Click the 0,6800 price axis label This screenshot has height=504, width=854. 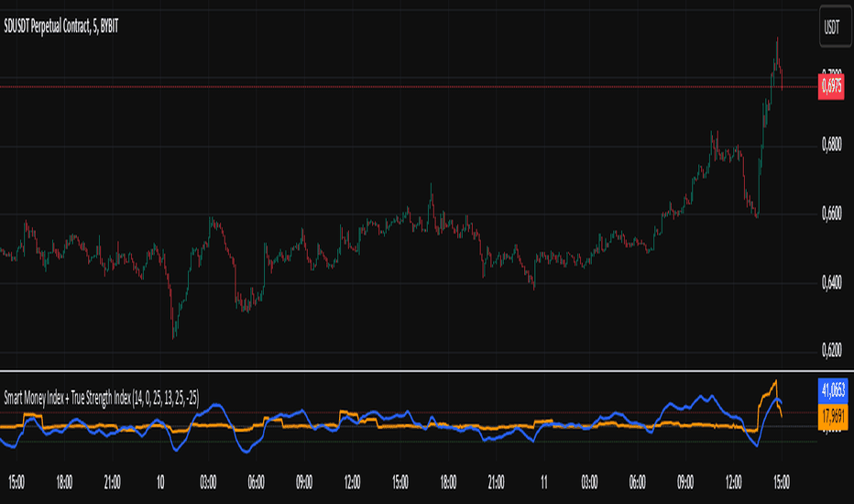[831, 145]
